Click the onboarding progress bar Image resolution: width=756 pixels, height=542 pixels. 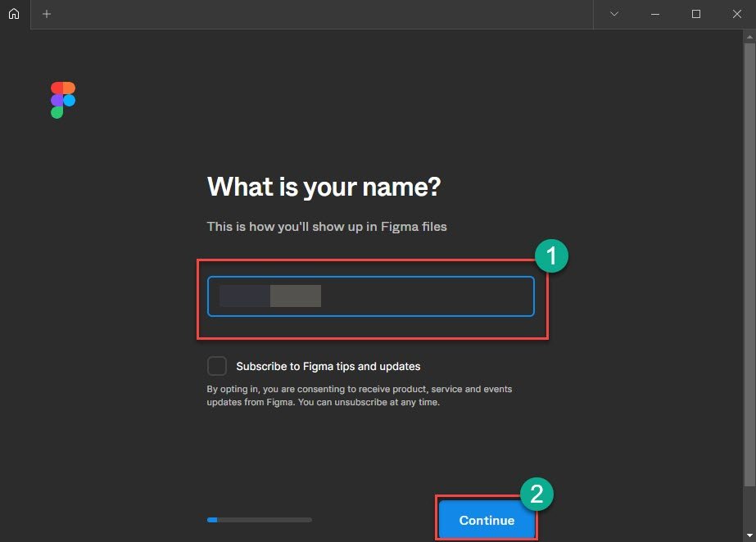(x=260, y=520)
